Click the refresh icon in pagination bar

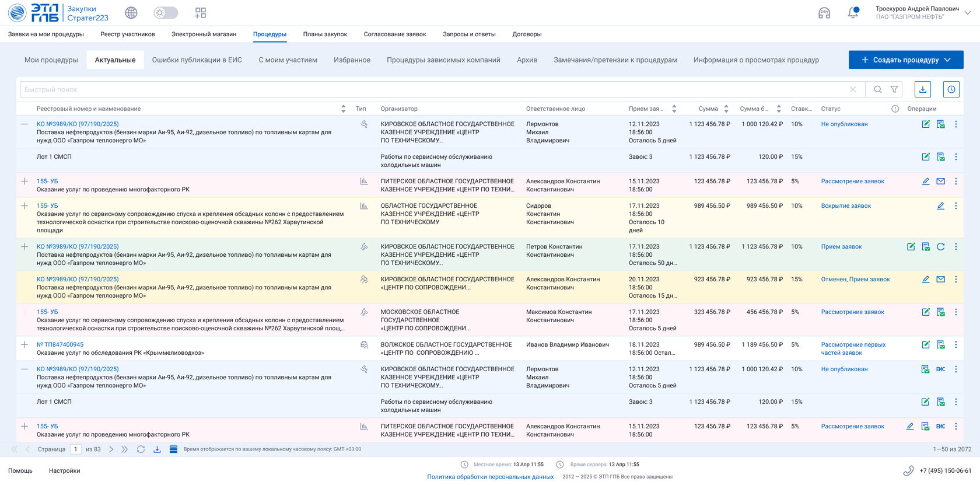[141, 449]
